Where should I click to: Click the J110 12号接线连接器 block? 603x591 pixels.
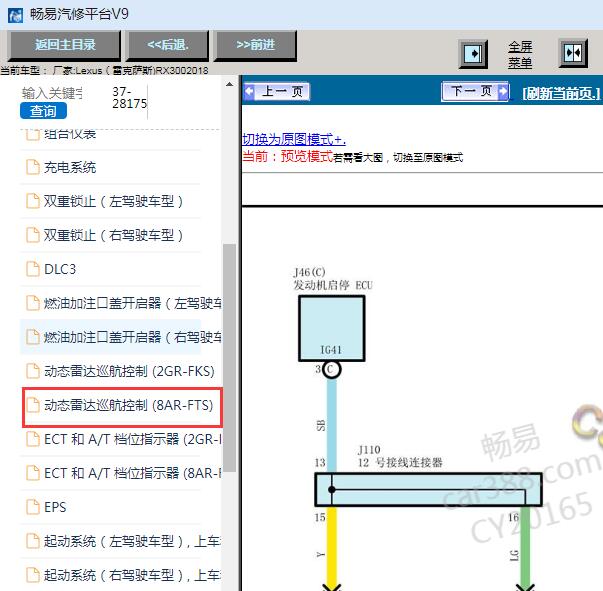tap(428, 489)
